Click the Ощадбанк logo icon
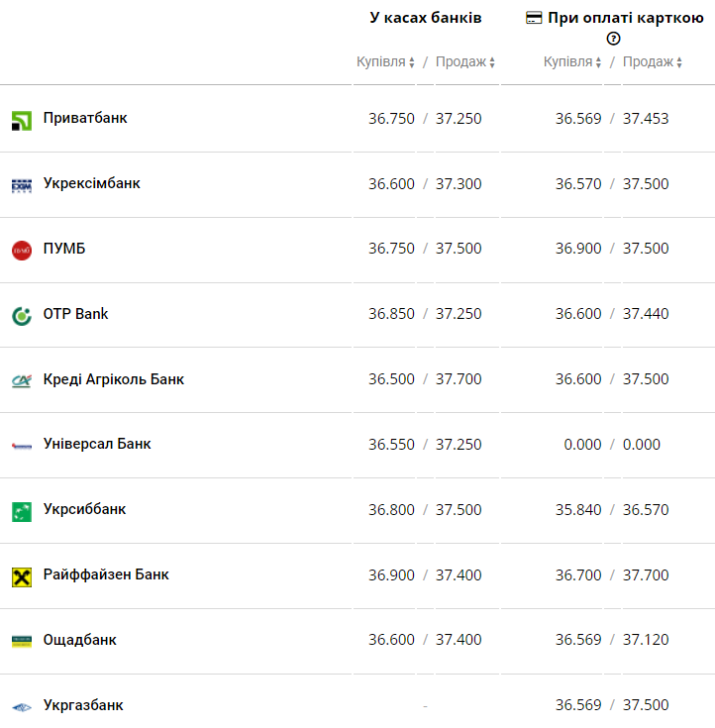 tap(22, 642)
